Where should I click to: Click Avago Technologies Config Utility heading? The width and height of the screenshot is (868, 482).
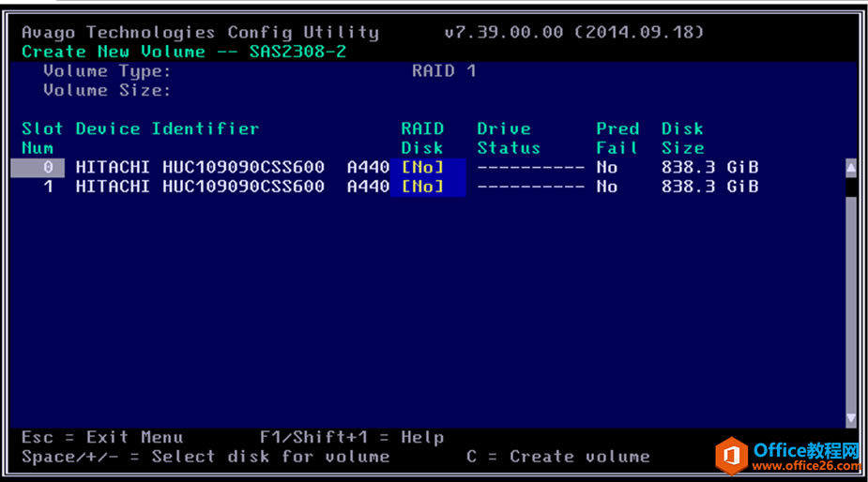(201, 33)
